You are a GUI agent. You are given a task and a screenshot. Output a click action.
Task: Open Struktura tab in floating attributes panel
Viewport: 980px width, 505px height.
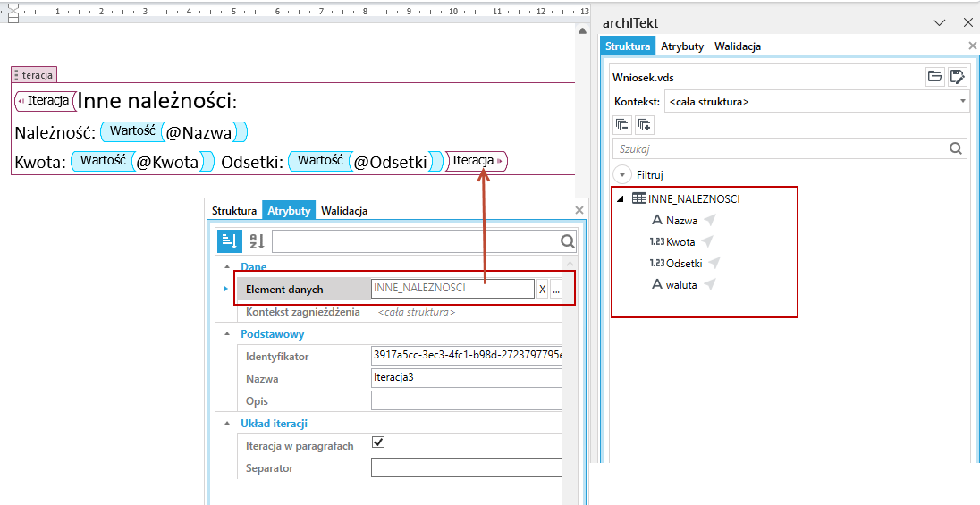click(x=233, y=211)
